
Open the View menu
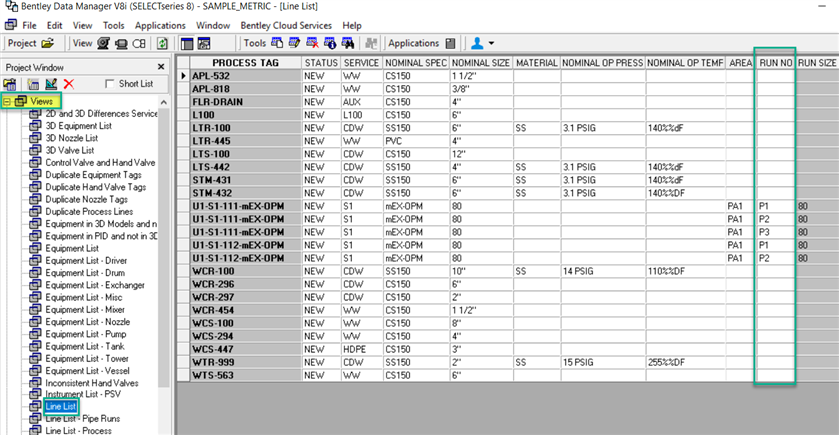tap(82, 25)
